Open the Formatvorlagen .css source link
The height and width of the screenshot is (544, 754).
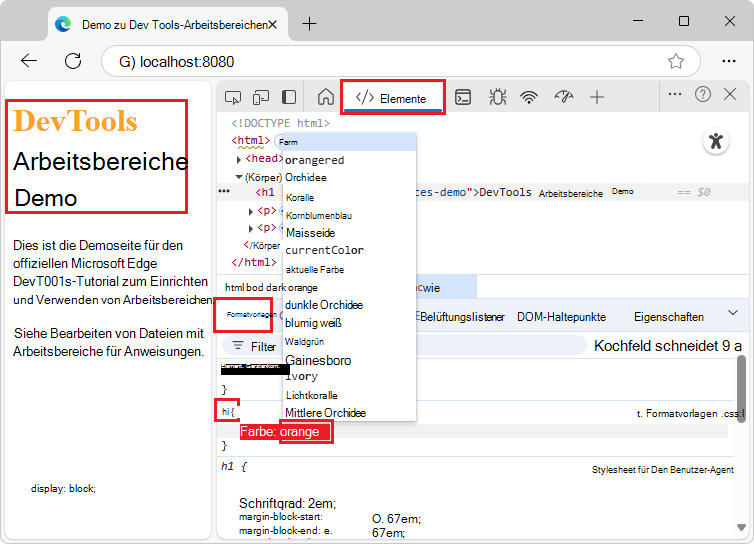click(x=690, y=414)
